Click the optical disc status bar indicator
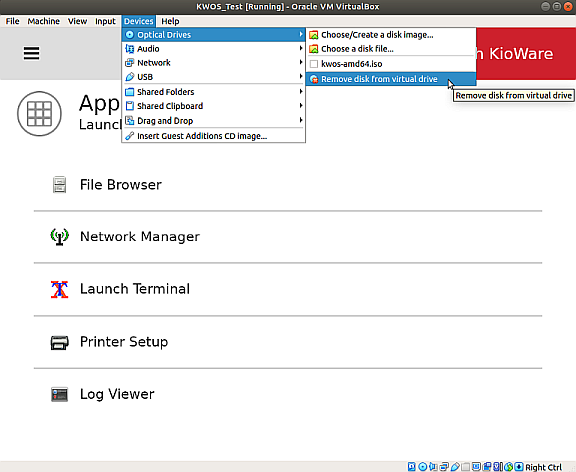 click(423, 466)
